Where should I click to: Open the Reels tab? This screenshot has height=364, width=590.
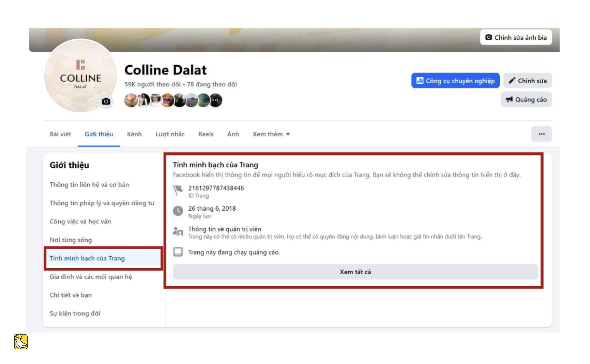coord(206,134)
